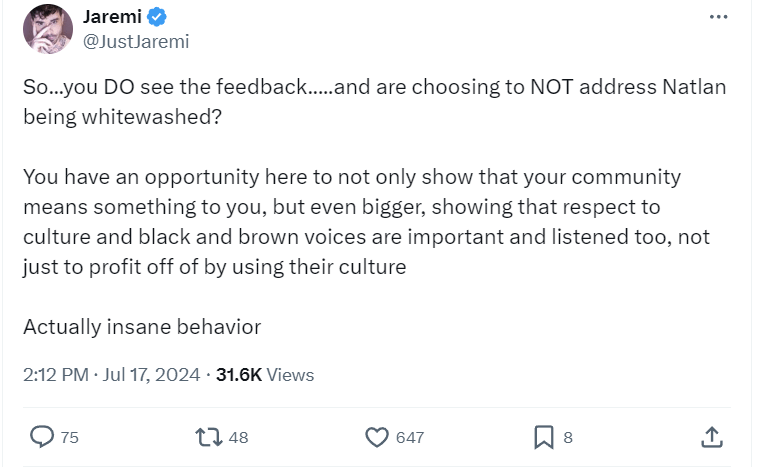Click the display name Jaremi

tap(110, 17)
